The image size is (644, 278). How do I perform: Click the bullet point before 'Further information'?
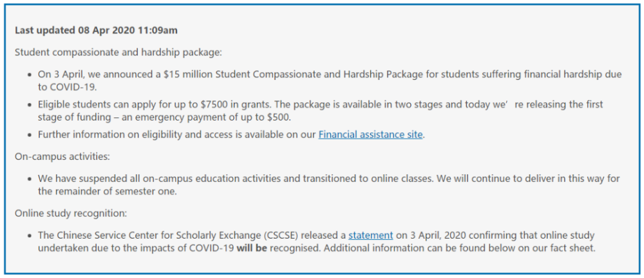[x=30, y=135]
